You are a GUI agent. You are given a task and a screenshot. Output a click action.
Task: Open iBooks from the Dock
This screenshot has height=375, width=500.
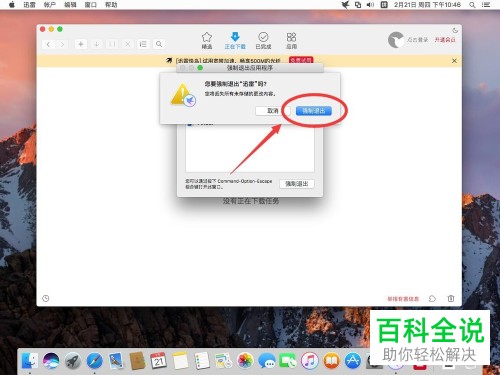click(331, 361)
